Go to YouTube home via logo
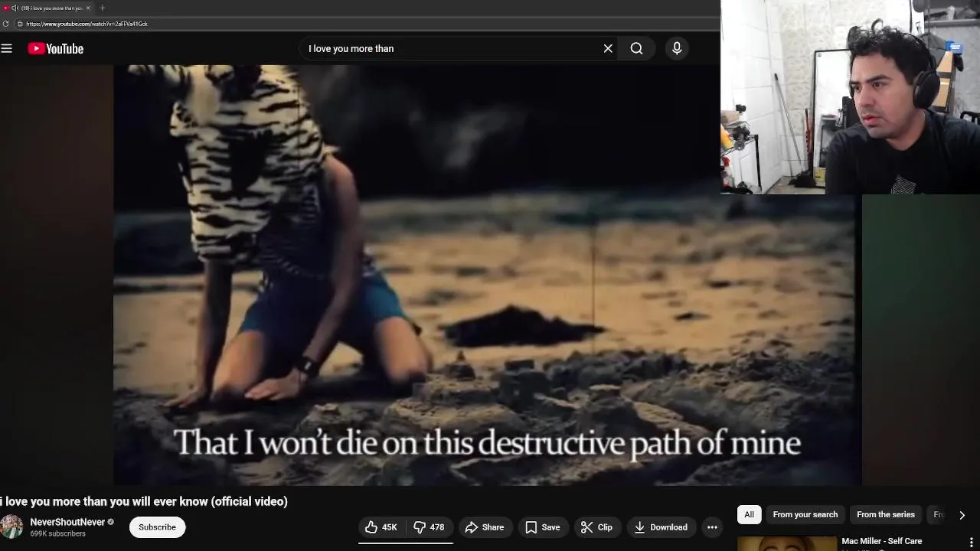The image size is (980, 551). 55,48
